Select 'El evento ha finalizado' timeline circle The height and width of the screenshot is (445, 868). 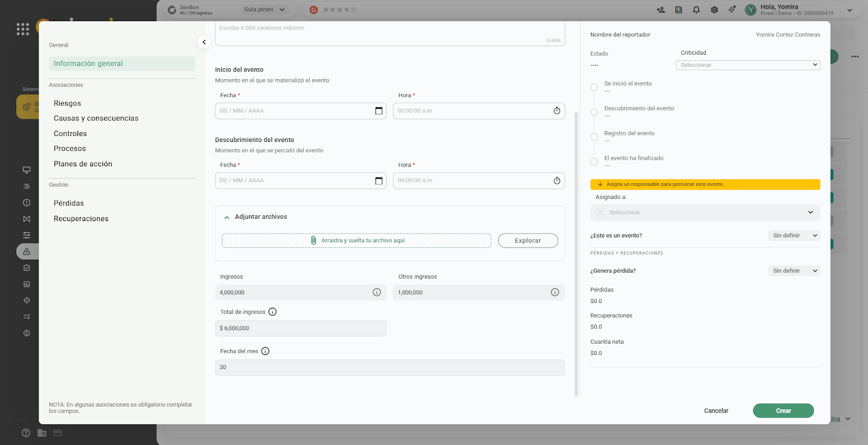(x=594, y=162)
